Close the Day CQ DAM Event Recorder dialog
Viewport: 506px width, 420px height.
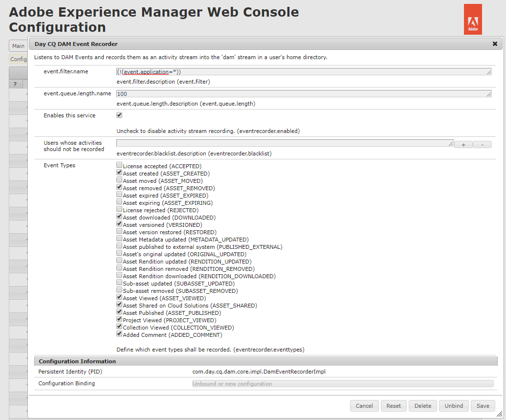coord(495,44)
